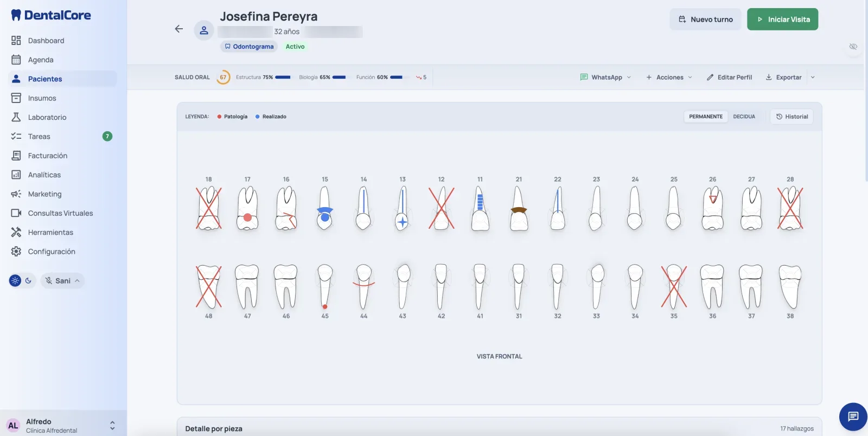The width and height of the screenshot is (868, 436).
Task: Expand the WhatsApp dropdown
Action: click(605, 78)
